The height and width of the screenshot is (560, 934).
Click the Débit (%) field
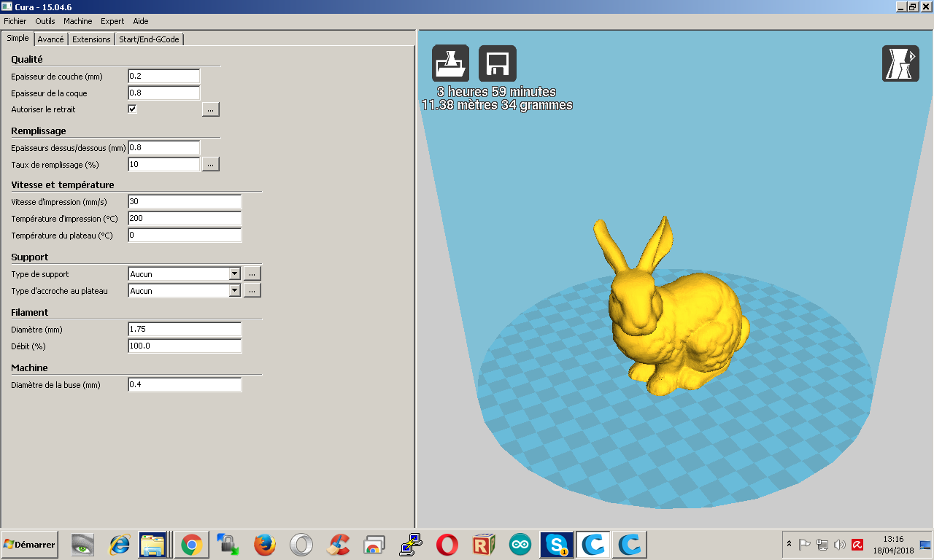tap(185, 346)
